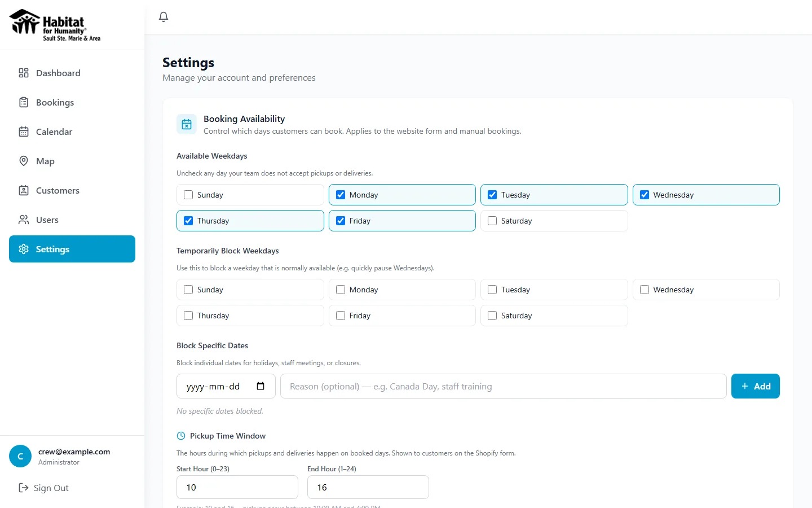Click the Sign Out arrow icon
The height and width of the screenshot is (508, 812).
pyautogui.click(x=24, y=488)
